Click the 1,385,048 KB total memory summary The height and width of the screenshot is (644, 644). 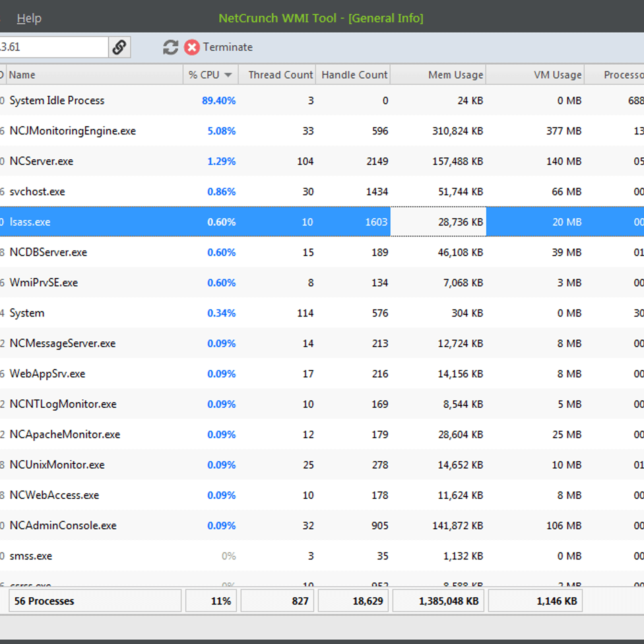[438, 601]
